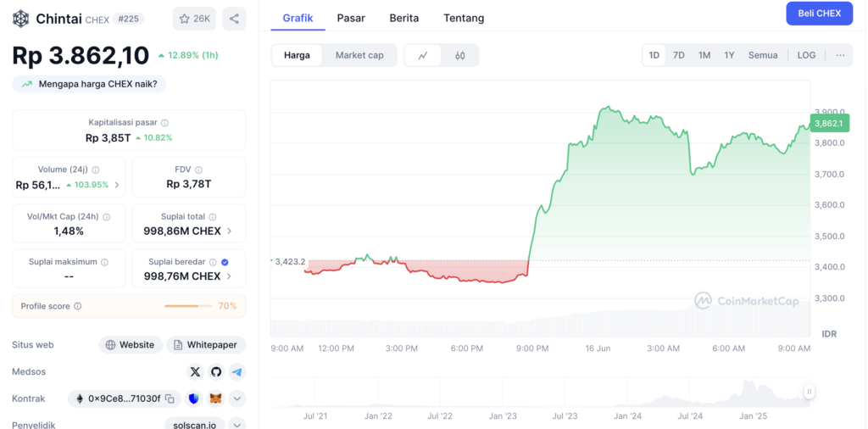Click the Rp 3,78T FDV value
868x429 pixels.
(x=189, y=184)
